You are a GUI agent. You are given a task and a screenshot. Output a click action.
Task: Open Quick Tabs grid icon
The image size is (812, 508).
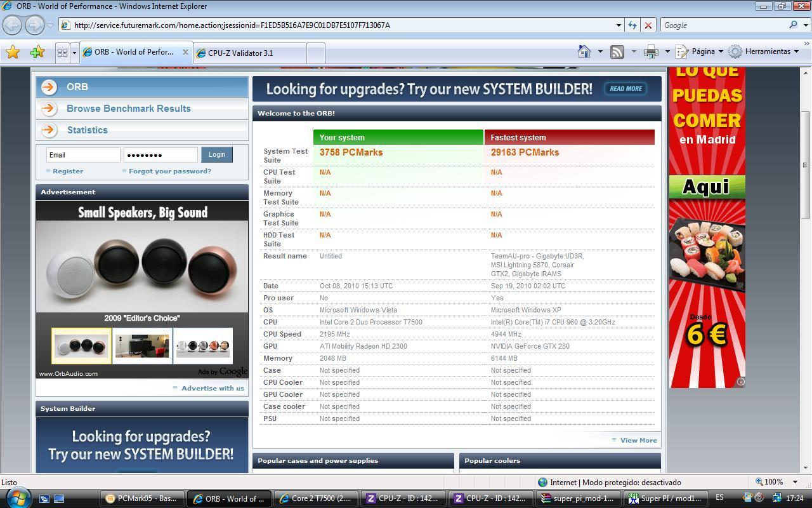point(62,53)
